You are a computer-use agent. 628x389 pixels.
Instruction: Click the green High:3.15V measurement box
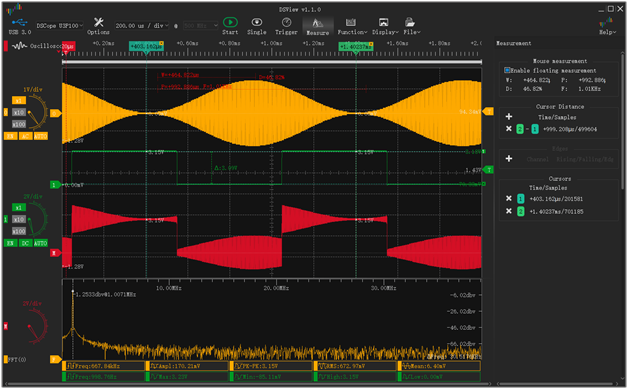[x=355, y=377]
